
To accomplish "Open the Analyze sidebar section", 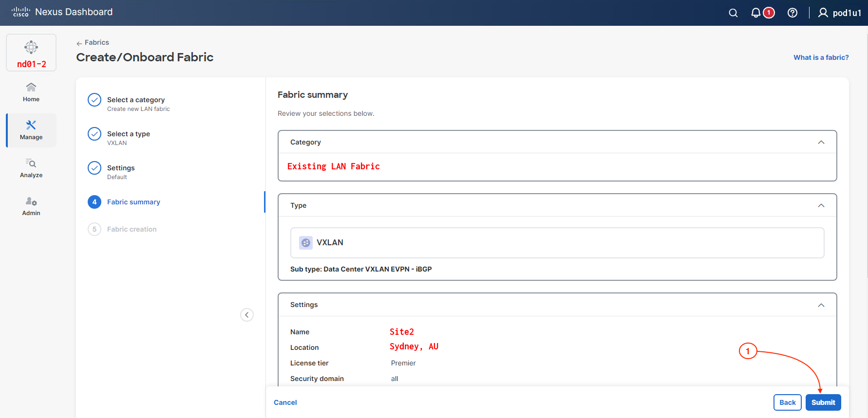I will click(31, 168).
